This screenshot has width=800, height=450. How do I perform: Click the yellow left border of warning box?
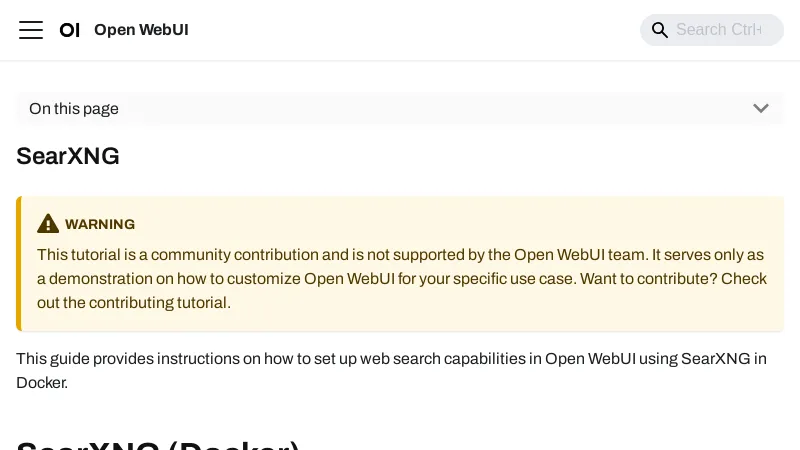point(19,264)
